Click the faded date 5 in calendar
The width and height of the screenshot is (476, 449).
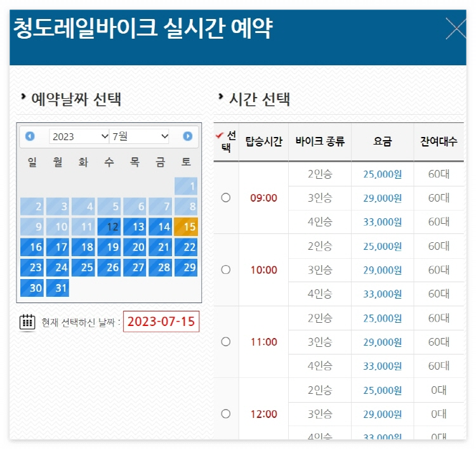pos(109,206)
